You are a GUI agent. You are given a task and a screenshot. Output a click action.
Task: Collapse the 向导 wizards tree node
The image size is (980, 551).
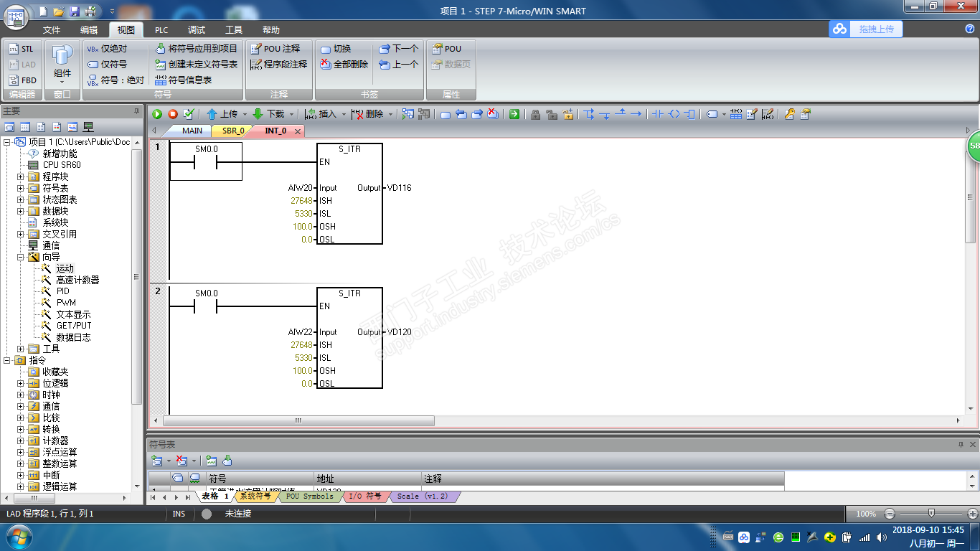click(x=21, y=257)
